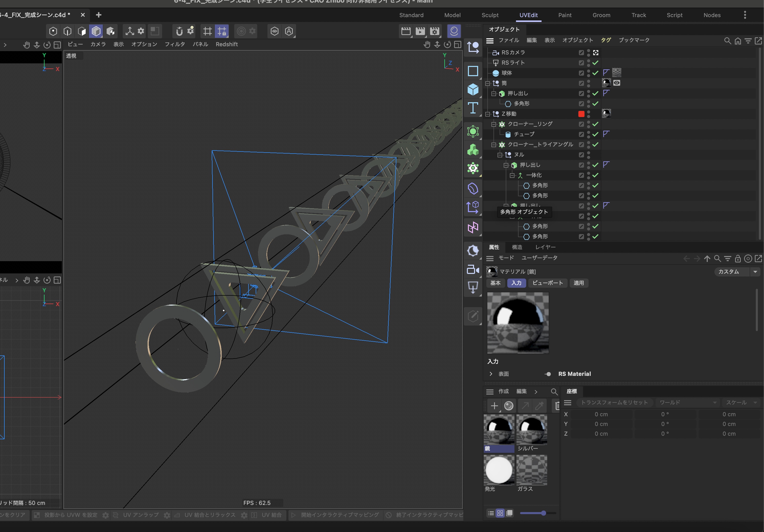Switch to the レイヤー tab

545,247
